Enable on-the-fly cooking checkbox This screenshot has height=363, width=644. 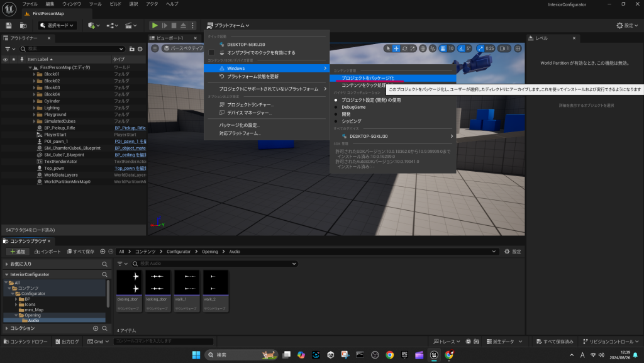tap(212, 52)
